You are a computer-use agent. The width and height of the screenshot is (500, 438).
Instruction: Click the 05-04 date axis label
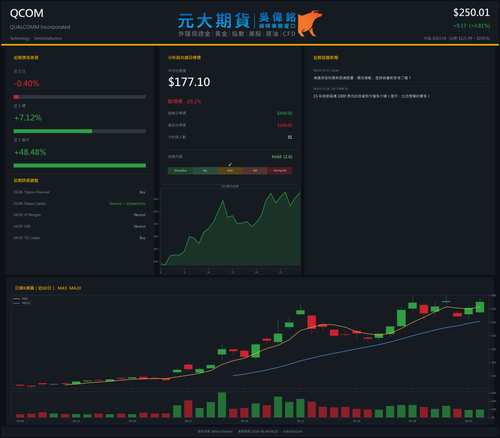tap(244, 421)
